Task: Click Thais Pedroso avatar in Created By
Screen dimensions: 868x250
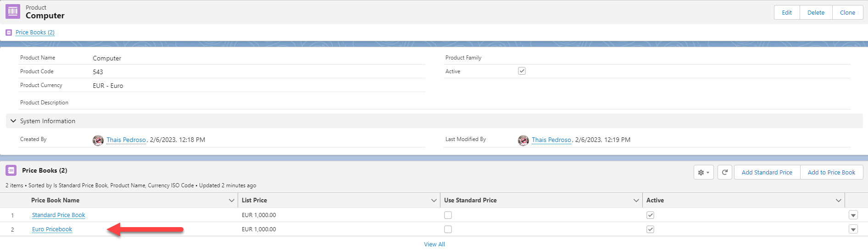Action: tap(98, 140)
